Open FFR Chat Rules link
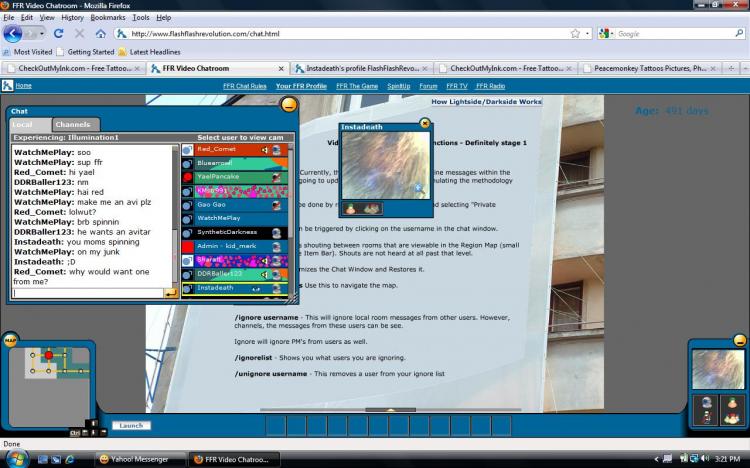This screenshot has width=750, height=468. 244,86
